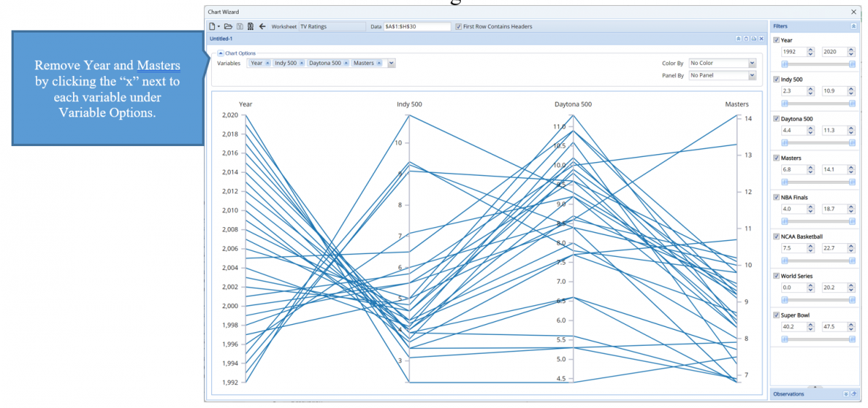Viewport: 868px width, 408px height.
Task: Collapse the Filters panel with double-chevron
Action: (x=854, y=26)
